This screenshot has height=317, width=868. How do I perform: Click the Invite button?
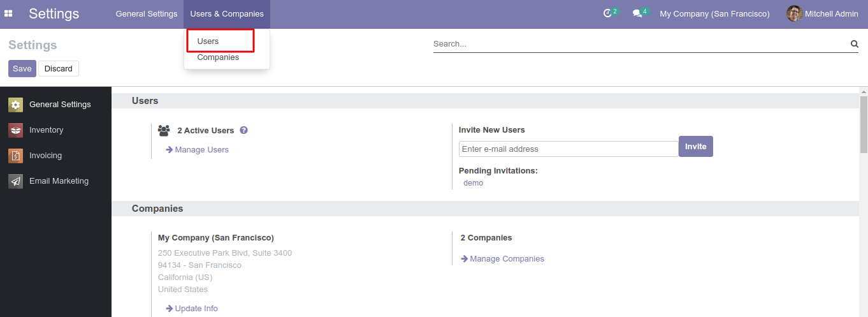[x=695, y=147]
